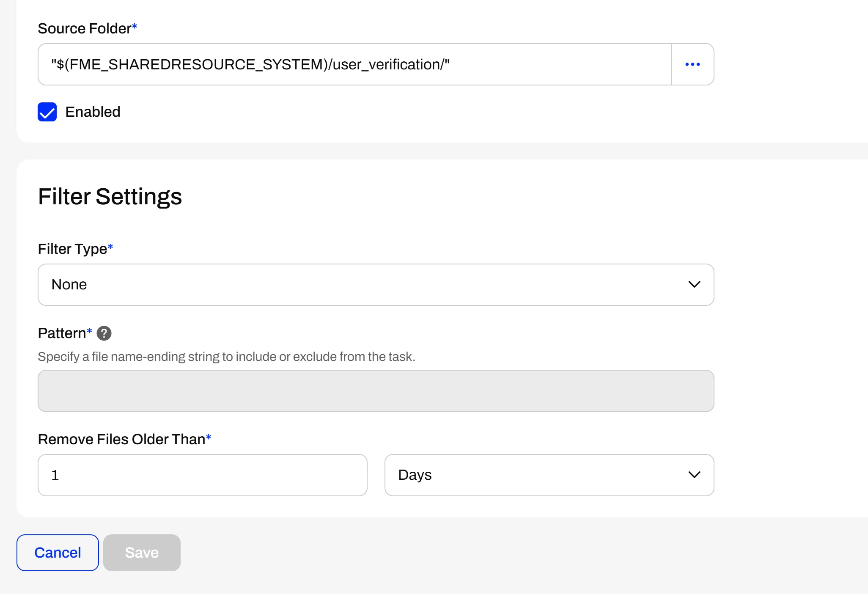Focus the Remove Files Older Than number field

click(x=202, y=475)
